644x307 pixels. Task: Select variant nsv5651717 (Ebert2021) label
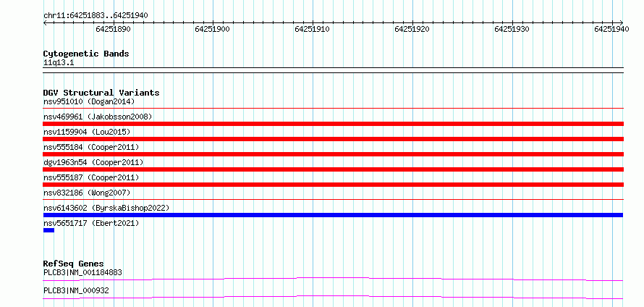91,223
